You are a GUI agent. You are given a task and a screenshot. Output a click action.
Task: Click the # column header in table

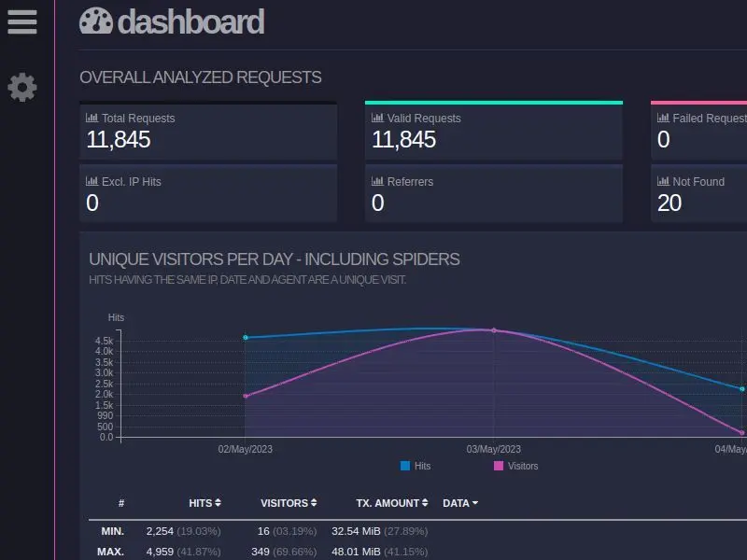[x=121, y=503]
